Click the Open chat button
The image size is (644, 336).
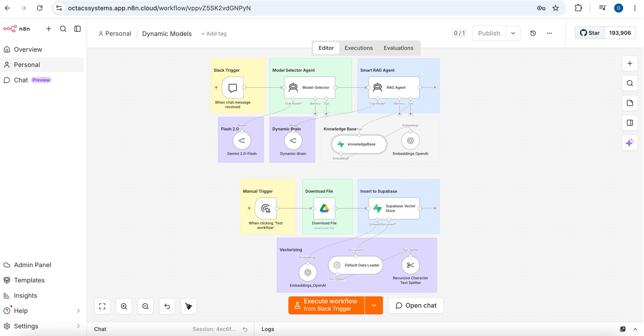(x=416, y=305)
